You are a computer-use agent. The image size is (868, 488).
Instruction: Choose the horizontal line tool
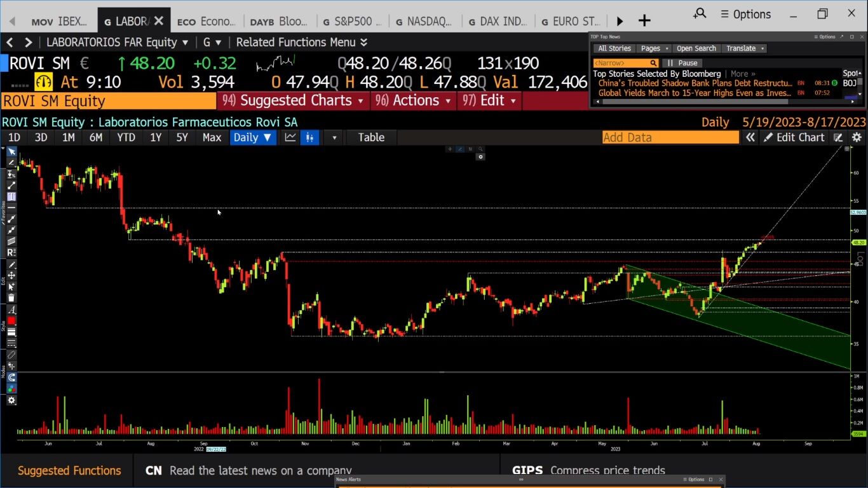point(11,208)
